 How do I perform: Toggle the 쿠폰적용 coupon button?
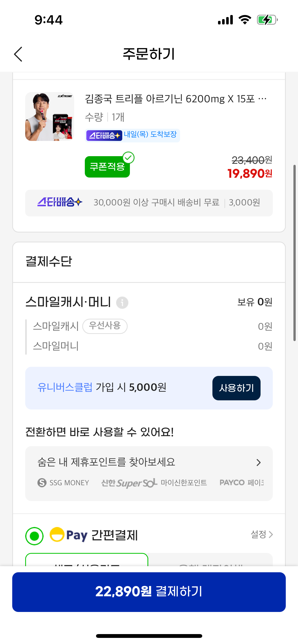pyautogui.click(x=107, y=167)
